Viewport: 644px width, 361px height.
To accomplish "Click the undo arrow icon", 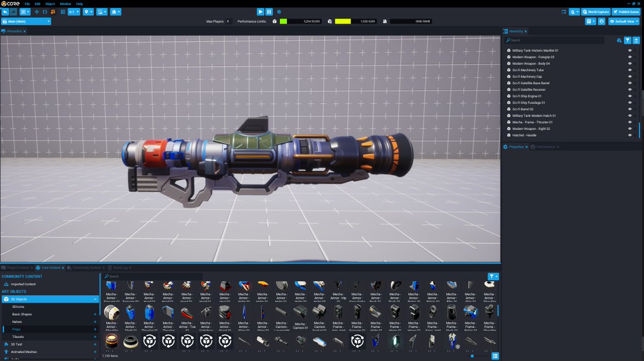I will coord(5,11).
